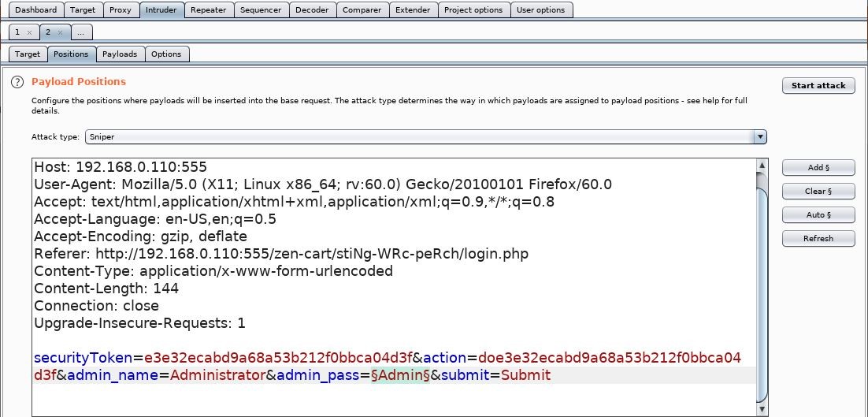Close attack tab 2
The width and height of the screenshot is (868, 417).
[x=60, y=32]
